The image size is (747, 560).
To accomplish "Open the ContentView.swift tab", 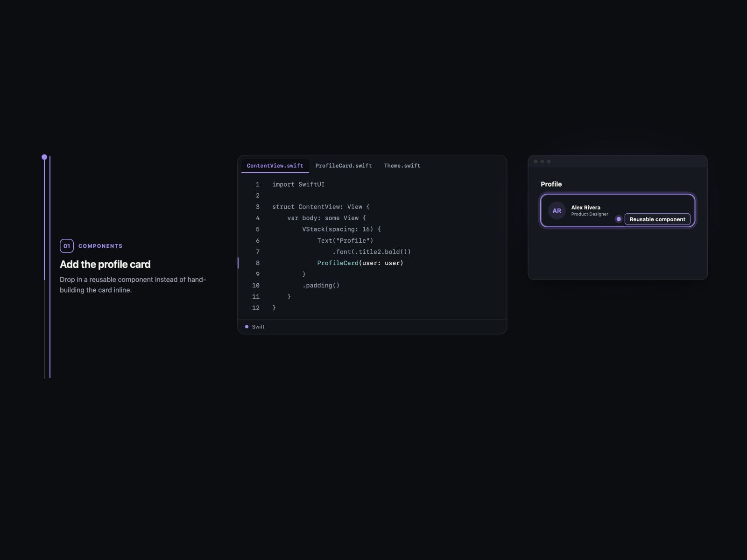I will (275, 166).
